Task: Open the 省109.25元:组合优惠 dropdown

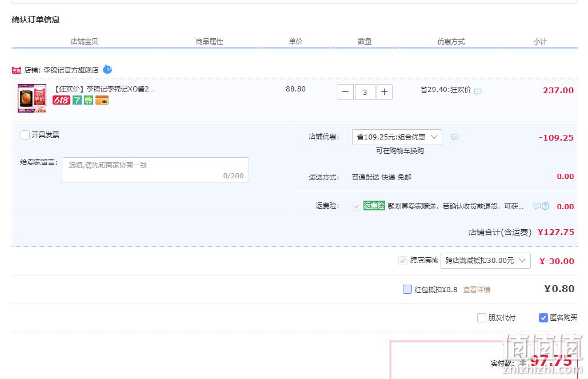Action: pyautogui.click(x=397, y=137)
